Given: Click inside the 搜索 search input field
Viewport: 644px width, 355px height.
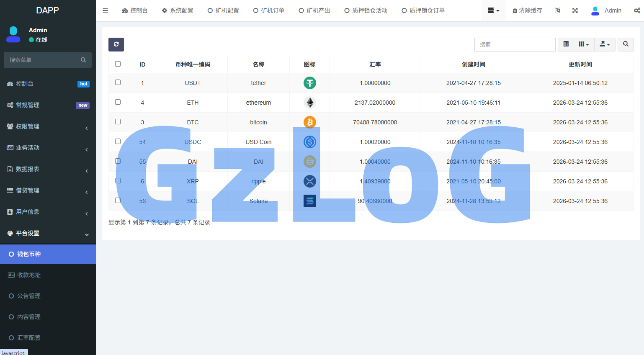Looking at the screenshot, I should (x=515, y=44).
